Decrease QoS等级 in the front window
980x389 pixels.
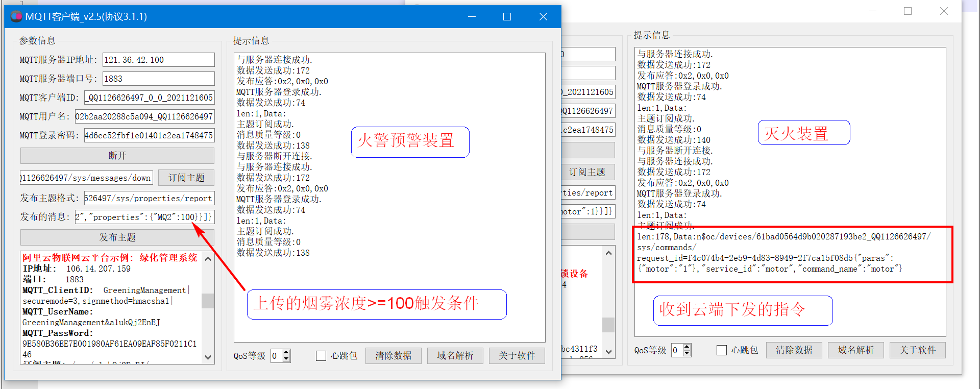286,359
